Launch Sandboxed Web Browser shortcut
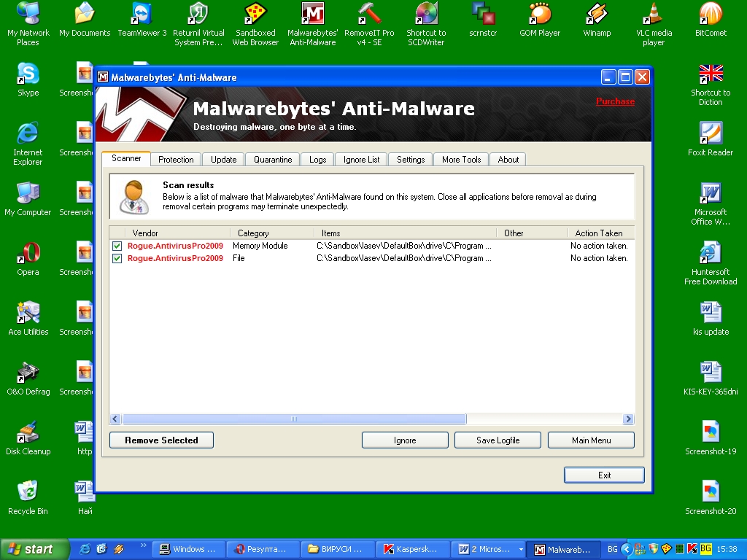 (x=255, y=24)
